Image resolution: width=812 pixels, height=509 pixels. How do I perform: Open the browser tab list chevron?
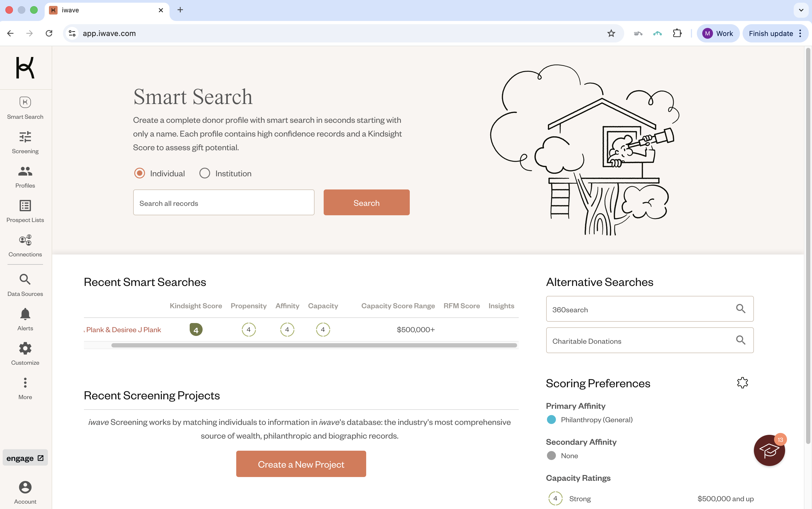click(801, 10)
